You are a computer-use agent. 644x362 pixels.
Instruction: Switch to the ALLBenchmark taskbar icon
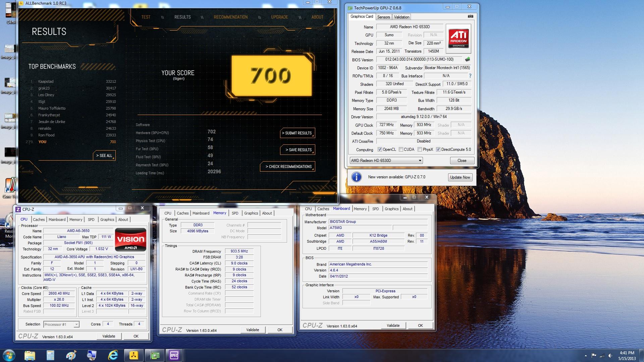pyautogui.click(x=134, y=355)
